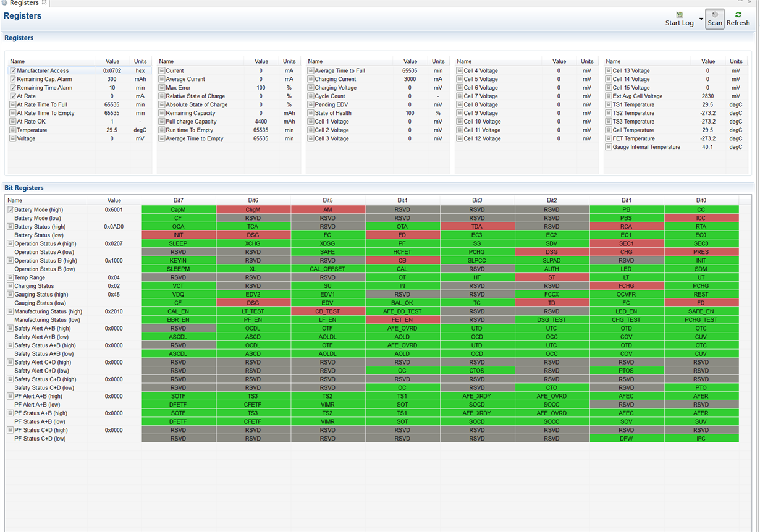Select Gauge Internal Temperature value 40.1
The height and width of the screenshot is (532, 760).
click(707, 147)
